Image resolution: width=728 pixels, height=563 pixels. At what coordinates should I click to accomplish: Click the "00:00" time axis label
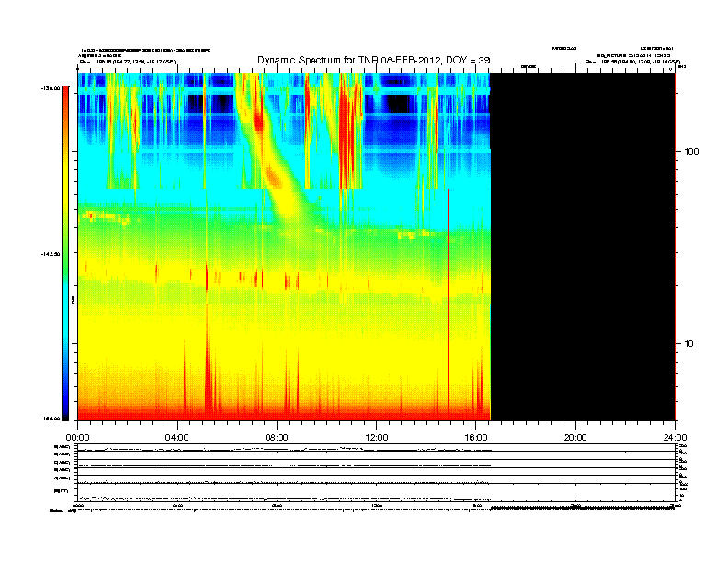[x=77, y=438]
